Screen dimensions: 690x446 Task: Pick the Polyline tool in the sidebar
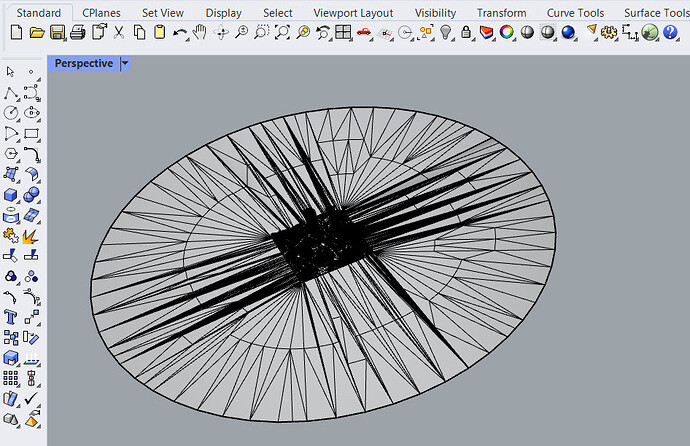(12, 93)
